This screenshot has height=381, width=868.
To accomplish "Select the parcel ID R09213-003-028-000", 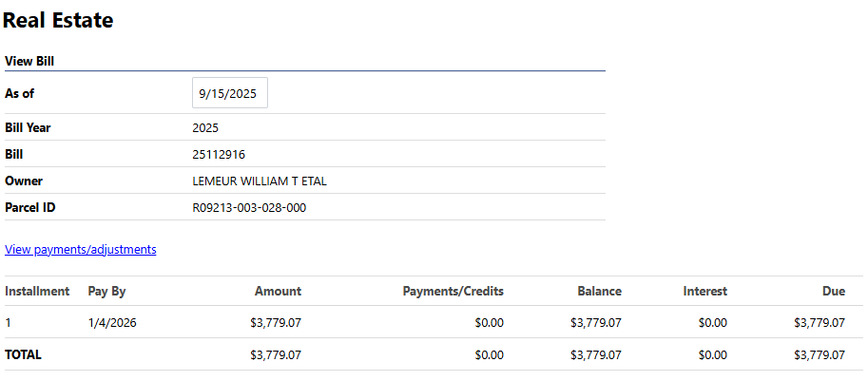I will [249, 207].
